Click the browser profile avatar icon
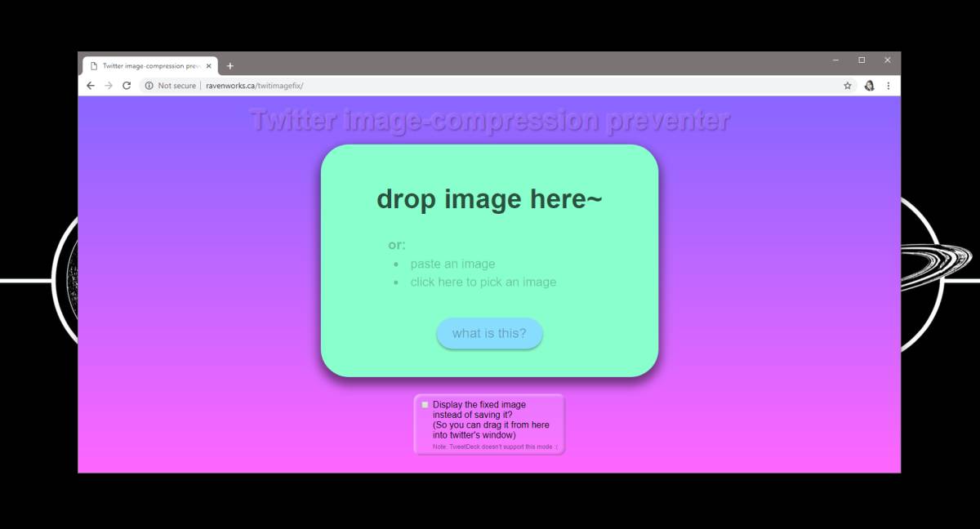The image size is (980, 529). (868, 85)
